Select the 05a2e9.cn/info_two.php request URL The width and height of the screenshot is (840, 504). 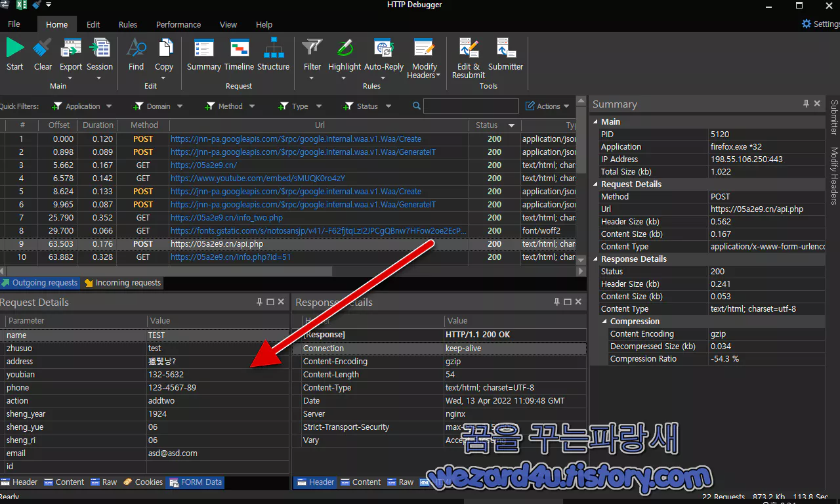[226, 218]
